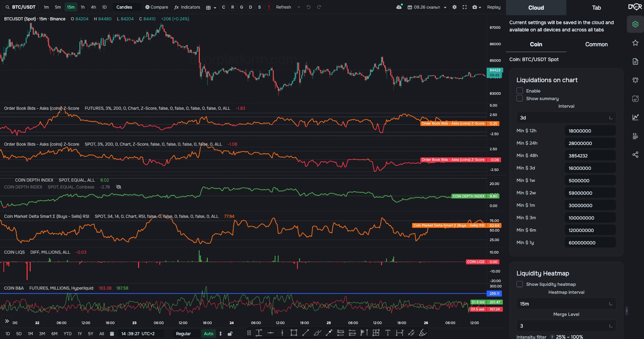
Task: Toggle fullscreen mode icon
Action: (x=465, y=7)
